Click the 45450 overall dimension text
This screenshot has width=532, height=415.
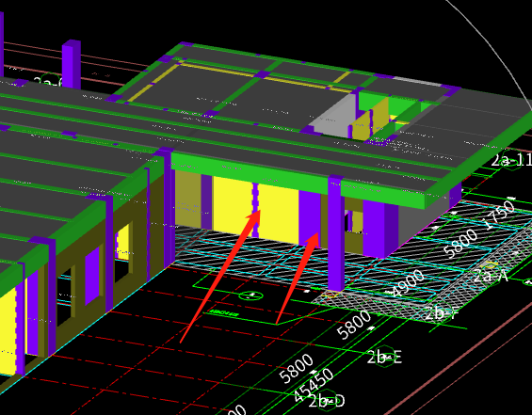(x=313, y=385)
